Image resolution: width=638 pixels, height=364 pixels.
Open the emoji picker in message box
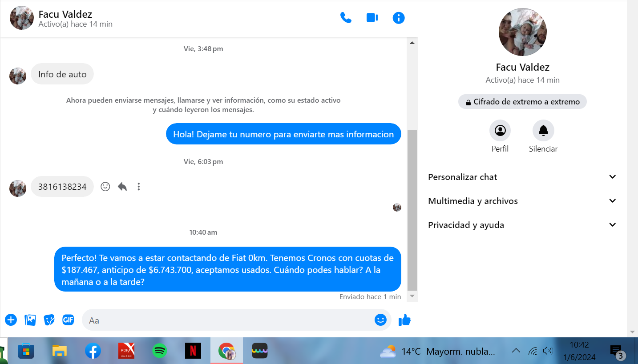(380, 320)
